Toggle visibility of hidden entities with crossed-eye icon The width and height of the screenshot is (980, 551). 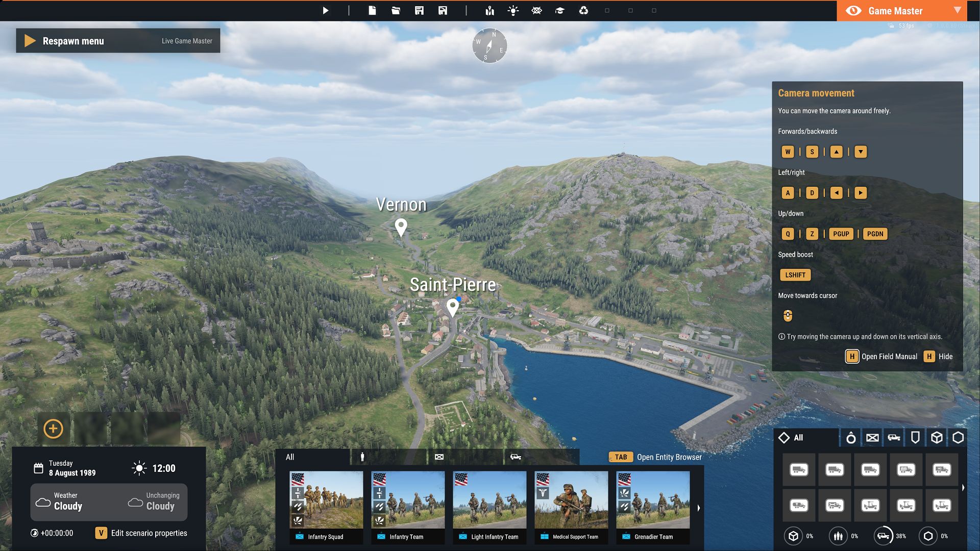click(x=536, y=10)
